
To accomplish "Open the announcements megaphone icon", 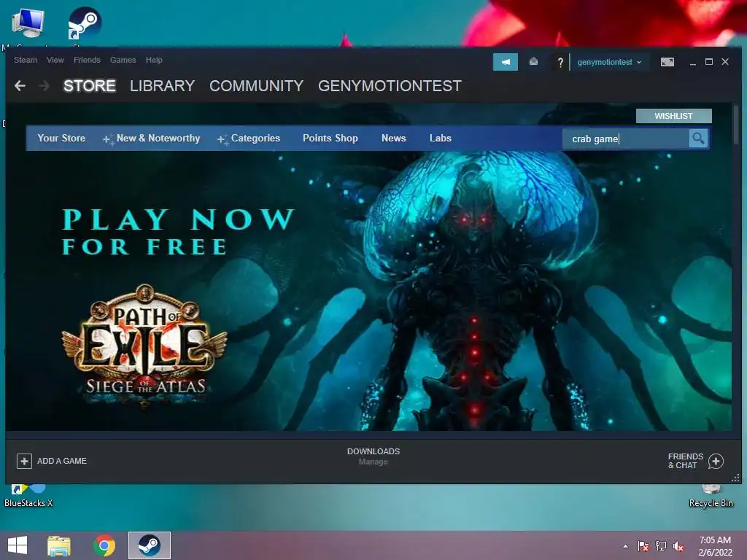I will [x=506, y=62].
